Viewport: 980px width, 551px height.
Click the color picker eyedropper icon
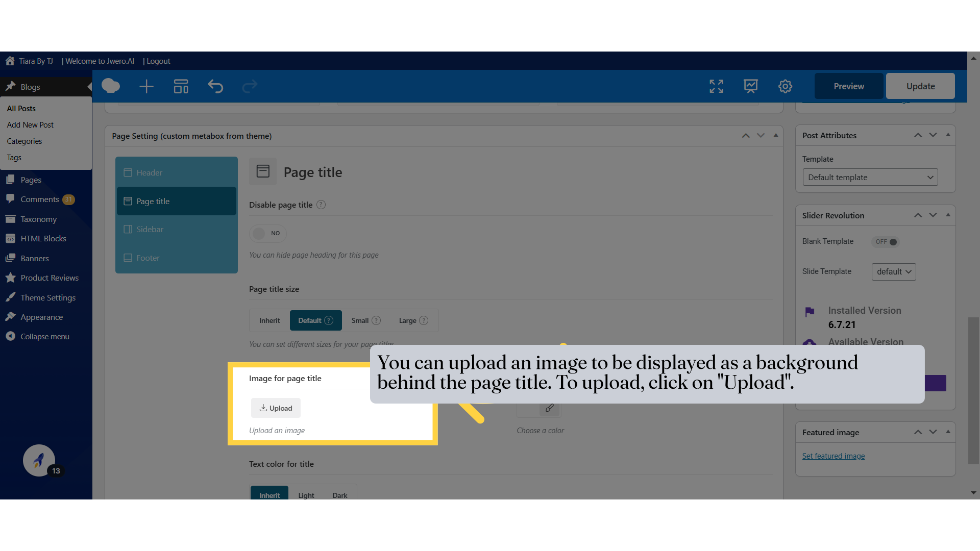(549, 408)
